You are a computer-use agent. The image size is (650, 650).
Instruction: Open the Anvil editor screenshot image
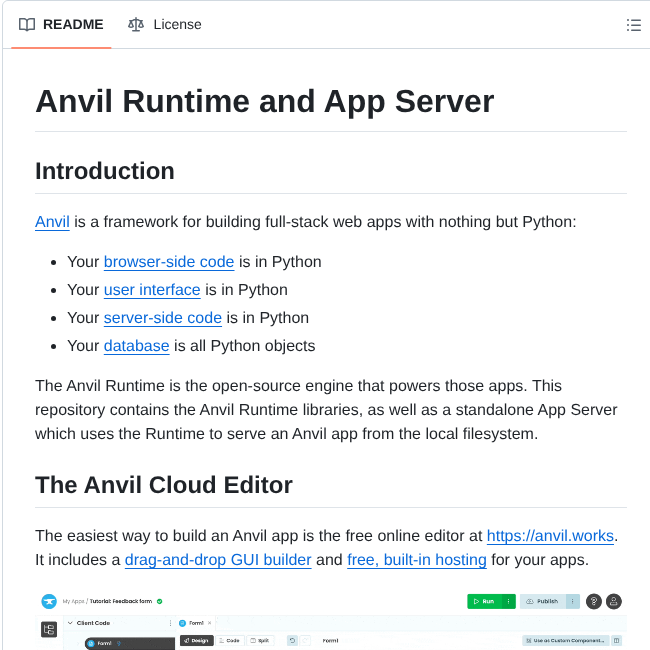tap(331, 620)
